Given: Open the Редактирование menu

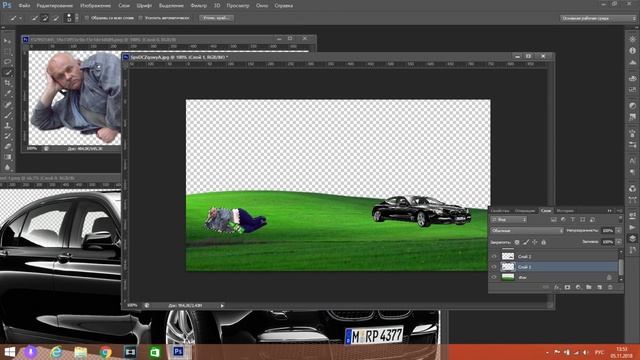Looking at the screenshot, I should 55,6.
